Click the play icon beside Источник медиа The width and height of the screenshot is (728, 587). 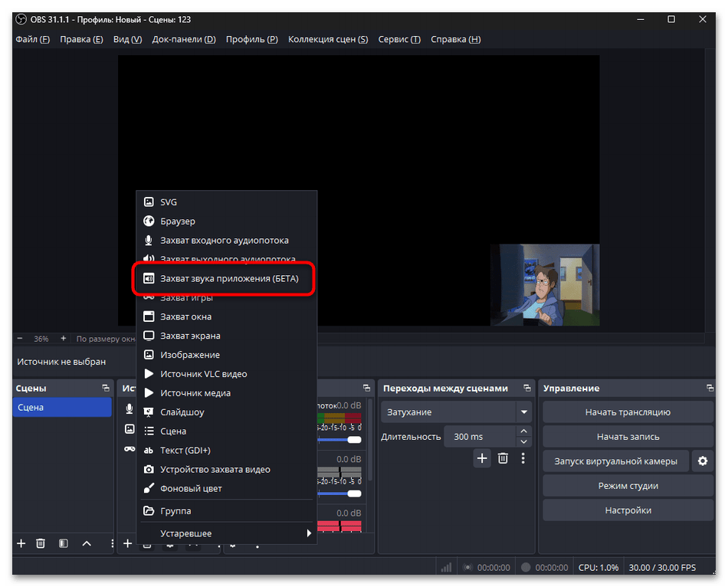point(149,393)
